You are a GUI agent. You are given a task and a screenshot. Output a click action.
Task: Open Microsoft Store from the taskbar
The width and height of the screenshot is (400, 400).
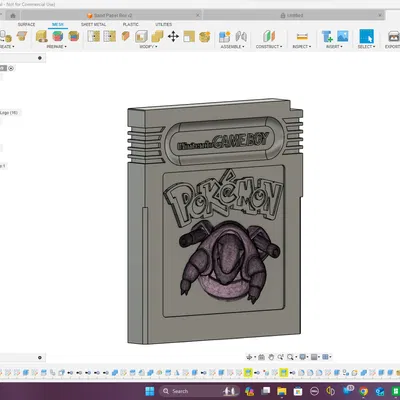coord(298,391)
